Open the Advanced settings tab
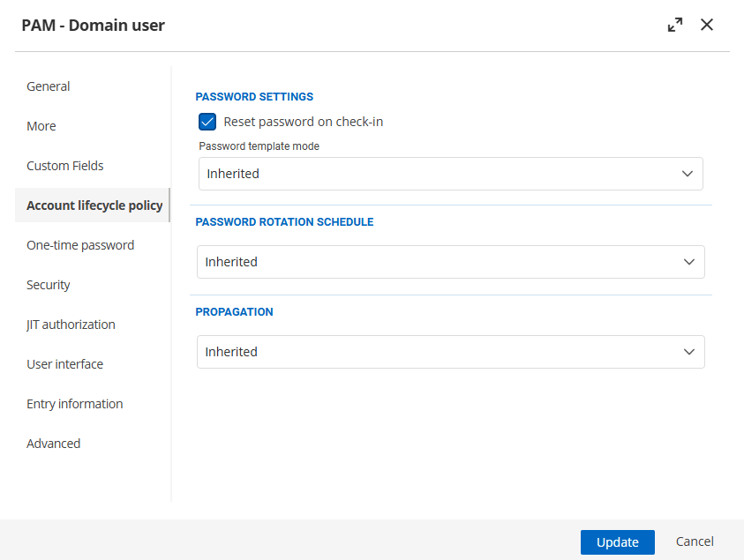 pyautogui.click(x=54, y=444)
